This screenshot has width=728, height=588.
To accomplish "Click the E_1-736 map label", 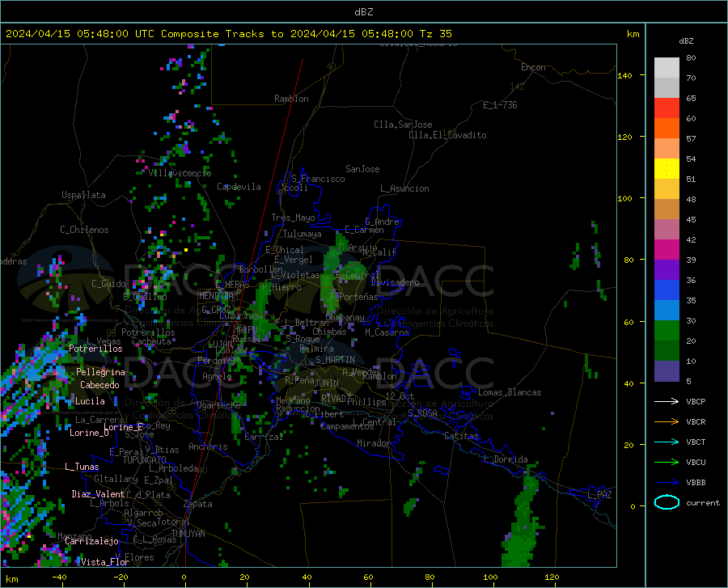I will (500, 105).
